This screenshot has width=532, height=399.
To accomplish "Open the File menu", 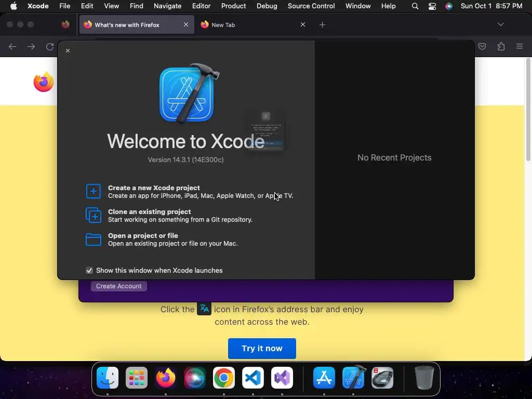I will coord(65,6).
